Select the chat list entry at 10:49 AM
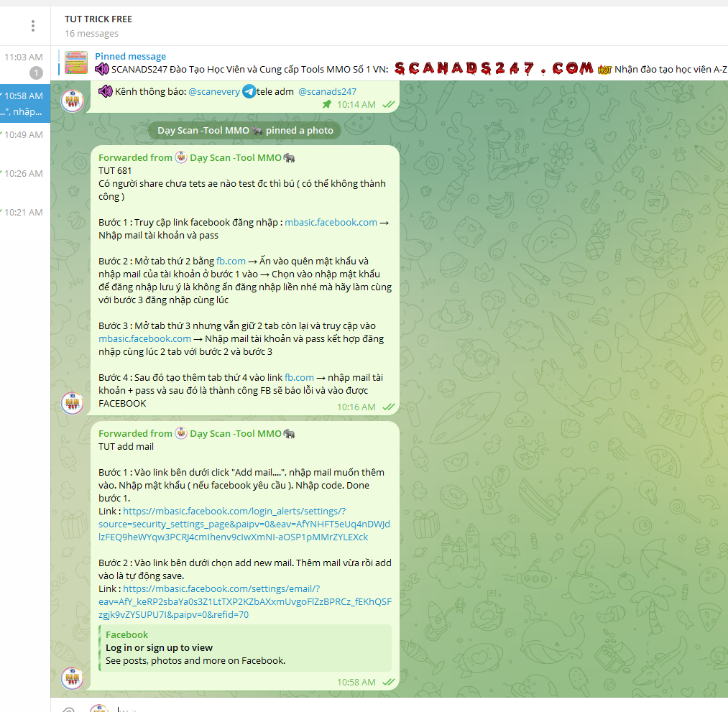Screen dimensions: 728x712 [x=24, y=134]
